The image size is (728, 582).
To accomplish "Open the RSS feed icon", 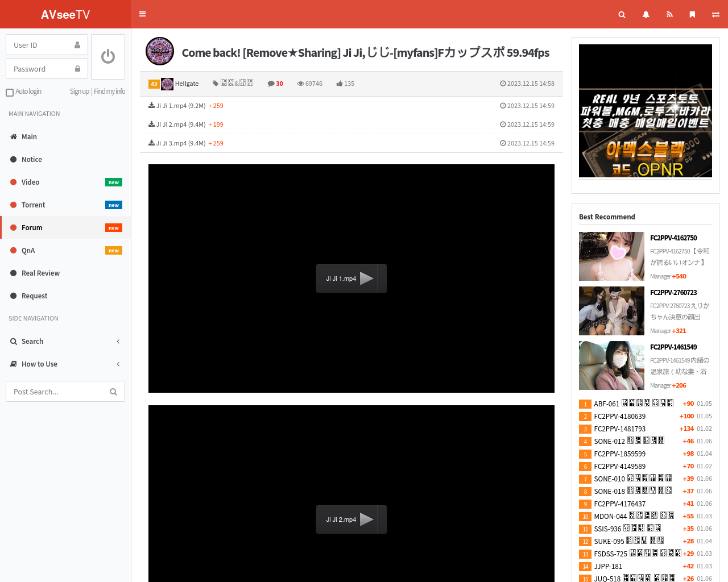I will point(669,15).
